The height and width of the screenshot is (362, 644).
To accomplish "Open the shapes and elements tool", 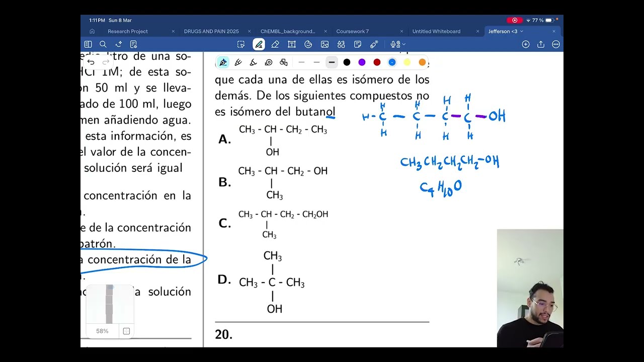I will [341, 44].
